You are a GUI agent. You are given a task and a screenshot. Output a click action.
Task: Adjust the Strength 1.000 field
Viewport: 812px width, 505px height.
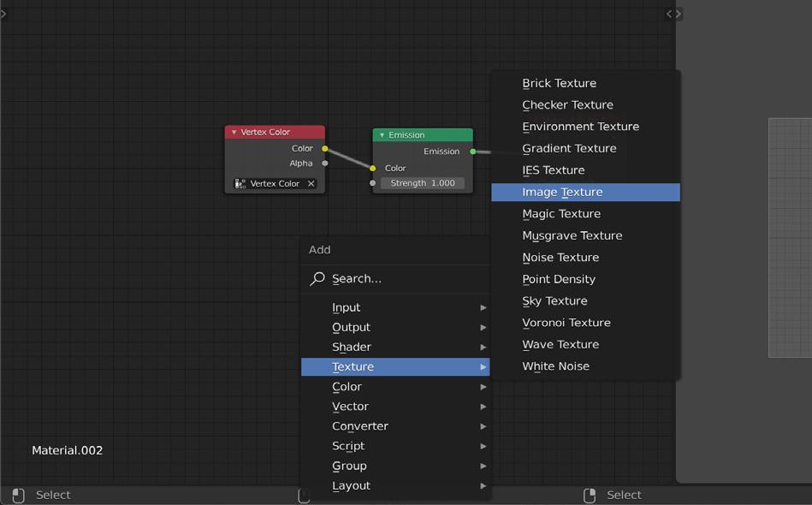(x=423, y=183)
